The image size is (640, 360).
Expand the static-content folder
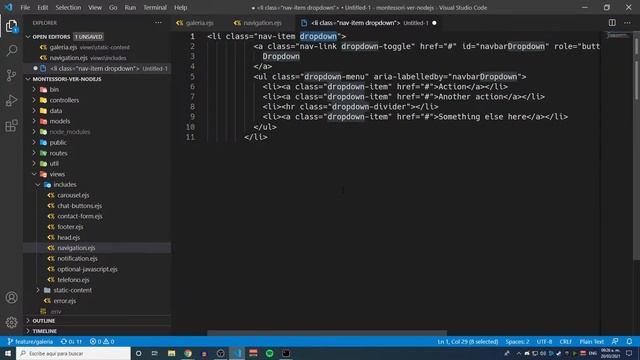coord(72,290)
